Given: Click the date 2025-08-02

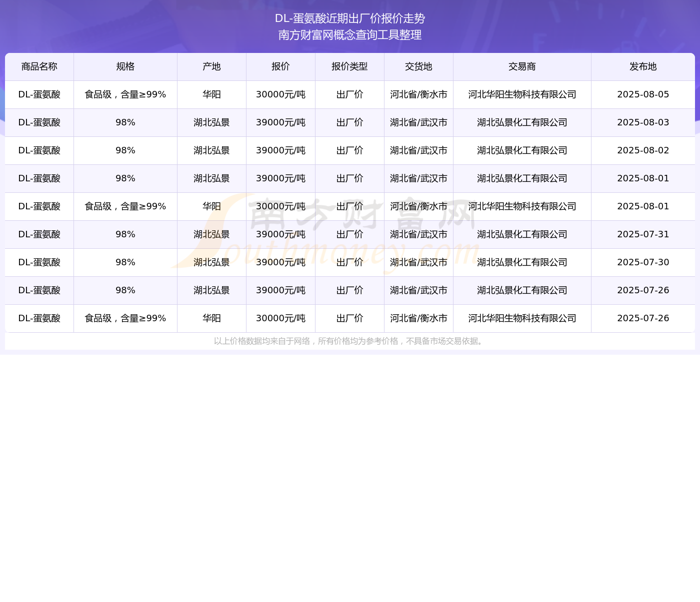Looking at the screenshot, I should [x=643, y=150].
